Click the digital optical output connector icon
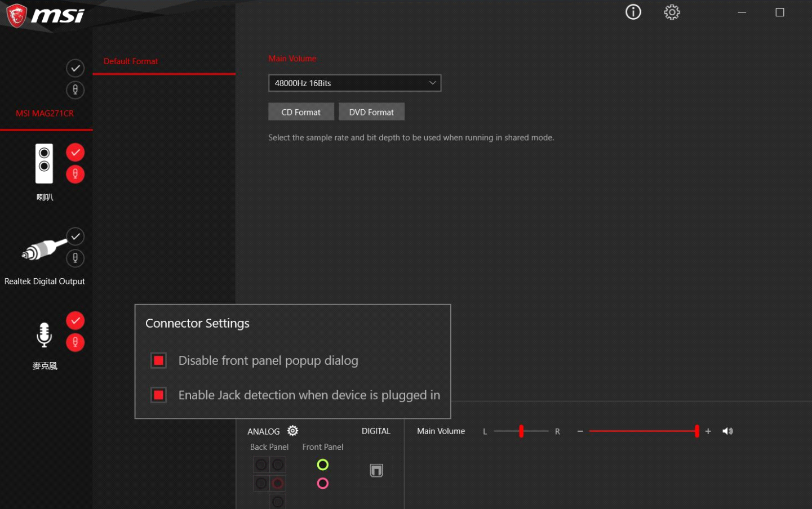The height and width of the screenshot is (509, 812). point(376,470)
